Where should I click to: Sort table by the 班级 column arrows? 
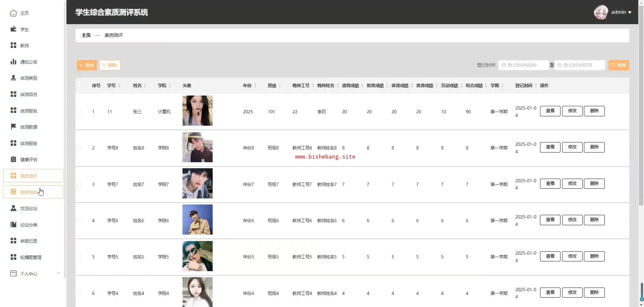click(280, 86)
